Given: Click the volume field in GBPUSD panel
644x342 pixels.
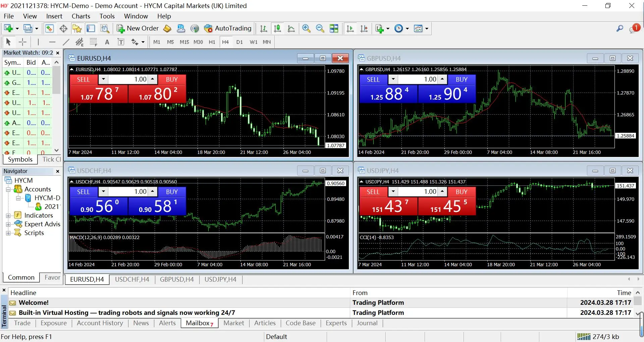Looking at the screenshot, I should click(418, 79).
